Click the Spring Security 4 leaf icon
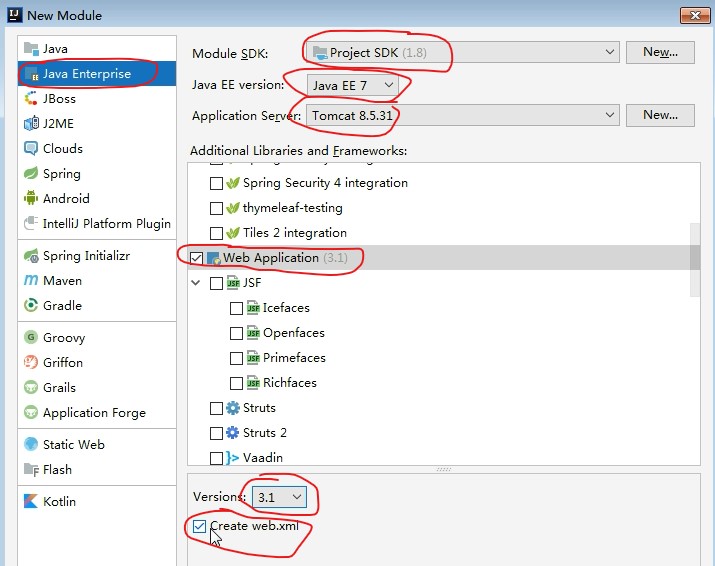 tap(233, 183)
